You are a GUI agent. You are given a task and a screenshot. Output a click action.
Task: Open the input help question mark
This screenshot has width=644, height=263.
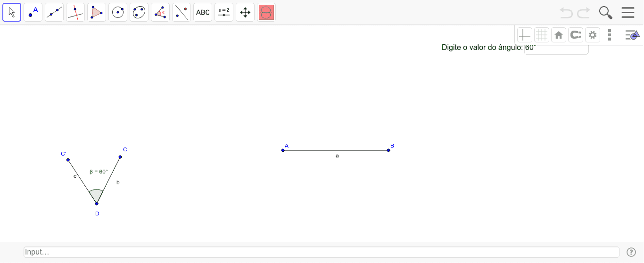point(631,252)
